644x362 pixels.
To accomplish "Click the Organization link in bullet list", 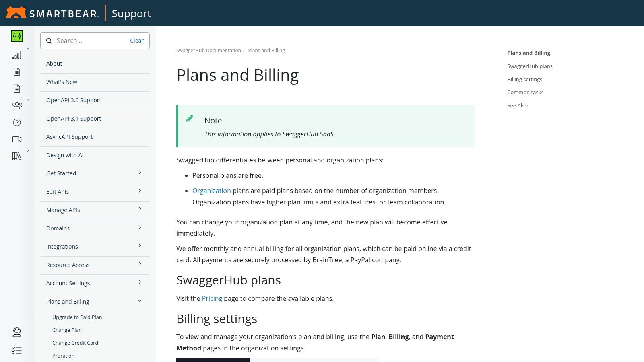I will tap(212, 191).
